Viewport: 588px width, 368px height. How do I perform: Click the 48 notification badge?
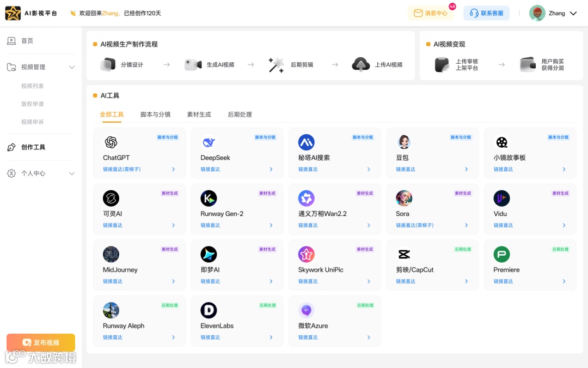[452, 7]
